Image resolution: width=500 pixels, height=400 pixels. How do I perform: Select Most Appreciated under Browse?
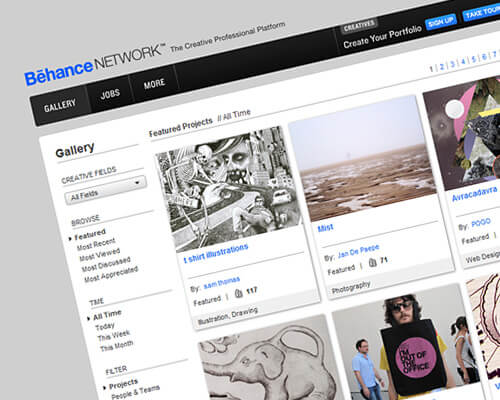click(x=111, y=274)
